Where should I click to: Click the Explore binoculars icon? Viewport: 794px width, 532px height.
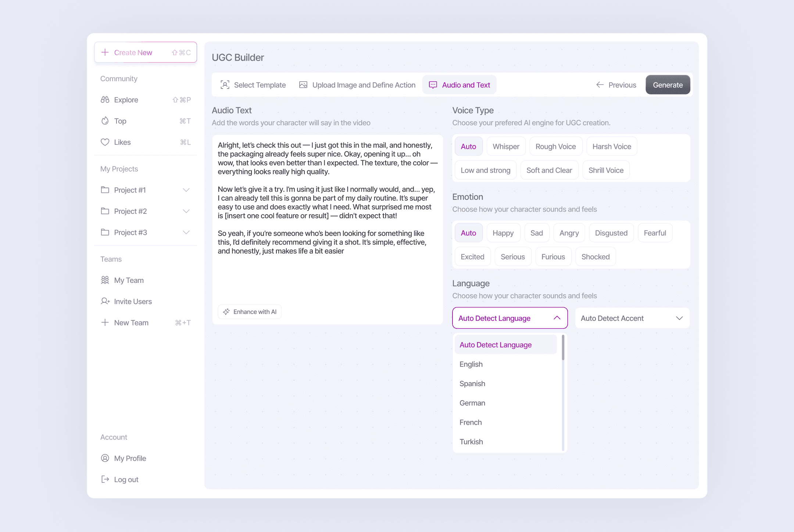click(105, 100)
